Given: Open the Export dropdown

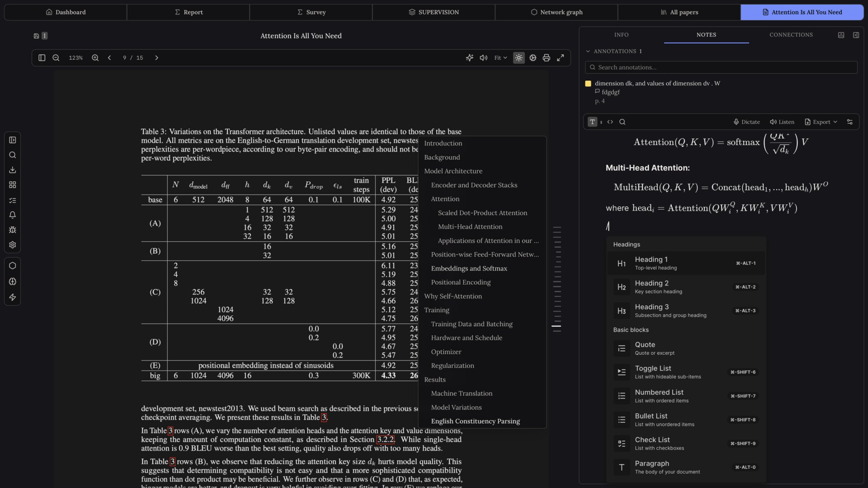Looking at the screenshot, I should tap(821, 122).
